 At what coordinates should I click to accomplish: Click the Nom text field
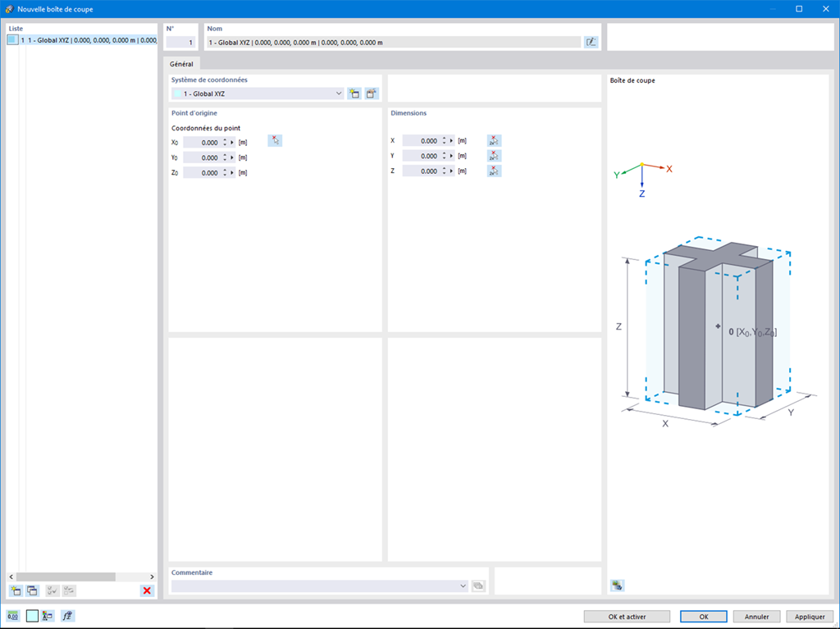point(394,43)
